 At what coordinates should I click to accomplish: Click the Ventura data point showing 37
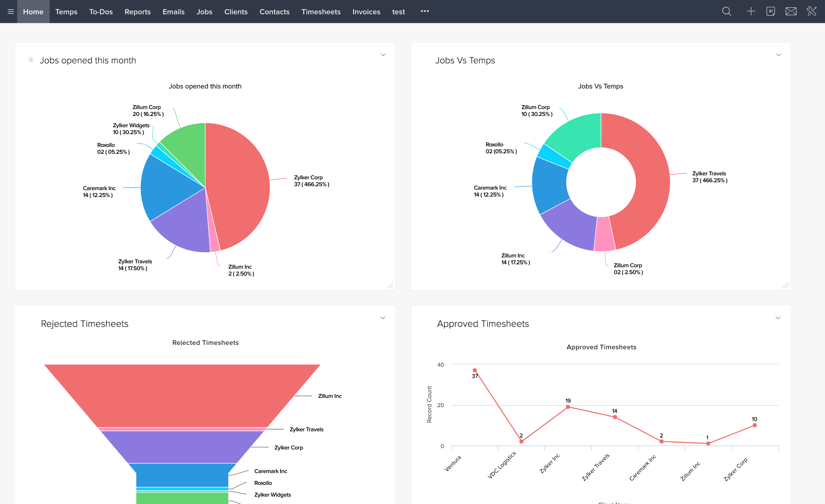[x=474, y=370]
